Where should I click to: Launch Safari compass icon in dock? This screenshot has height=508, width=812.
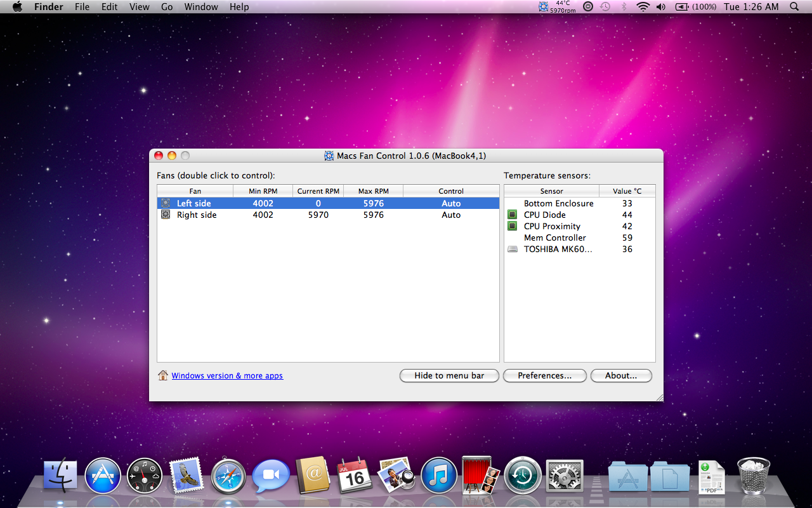(x=228, y=476)
